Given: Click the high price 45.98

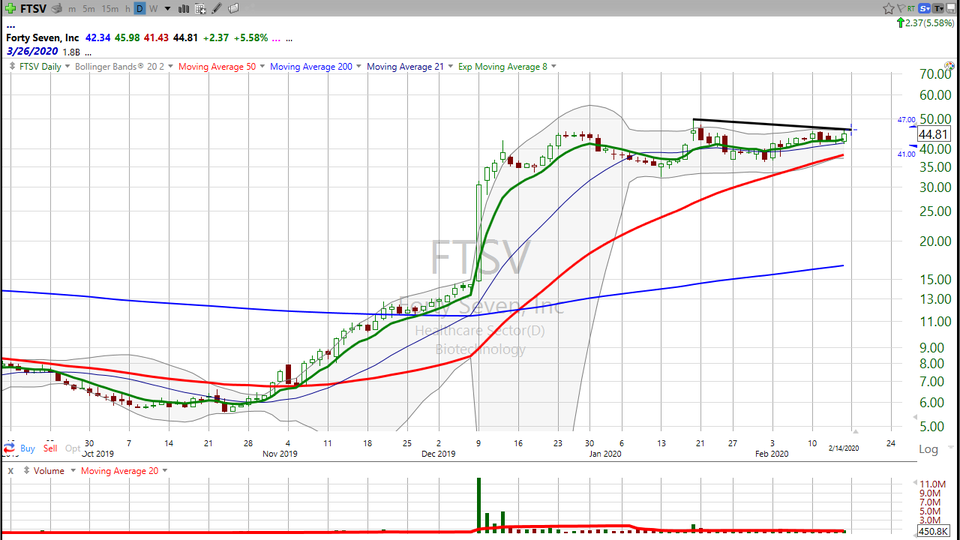Looking at the screenshot, I should tap(127, 38).
